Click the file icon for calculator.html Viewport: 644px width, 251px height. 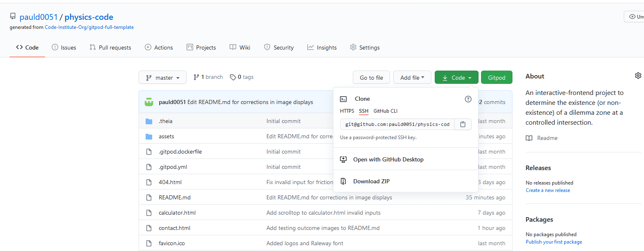pyautogui.click(x=149, y=213)
